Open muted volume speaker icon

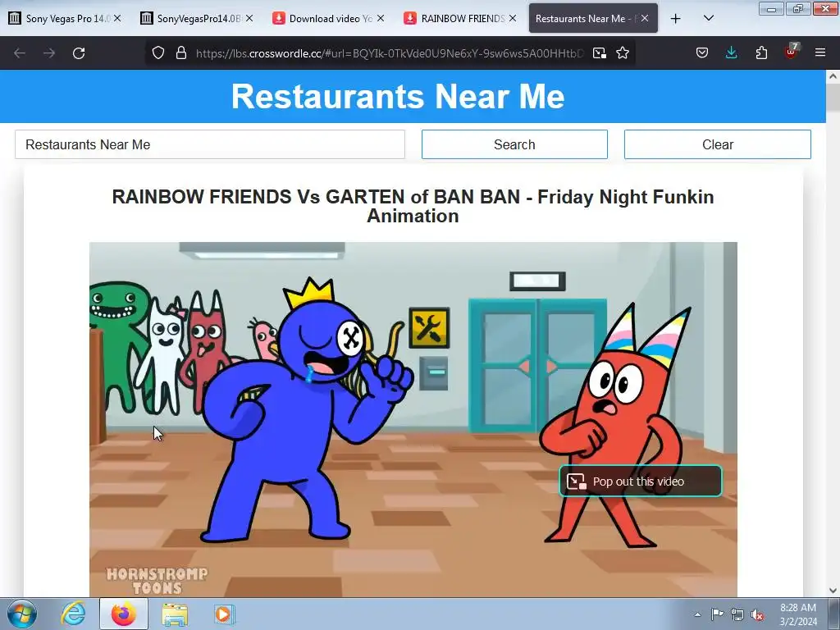click(x=757, y=614)
